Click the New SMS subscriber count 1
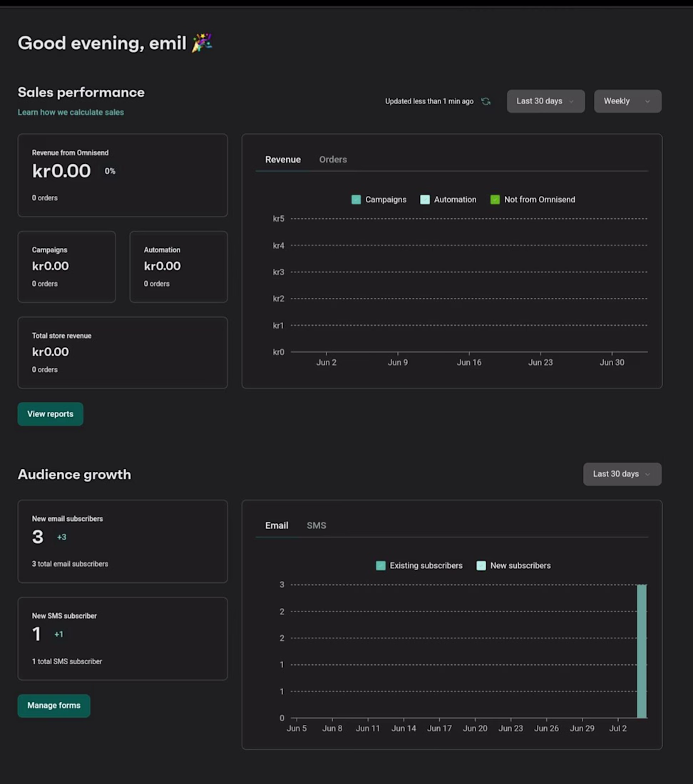The height and width of the screenshot is (784, 693). (36, 634)
